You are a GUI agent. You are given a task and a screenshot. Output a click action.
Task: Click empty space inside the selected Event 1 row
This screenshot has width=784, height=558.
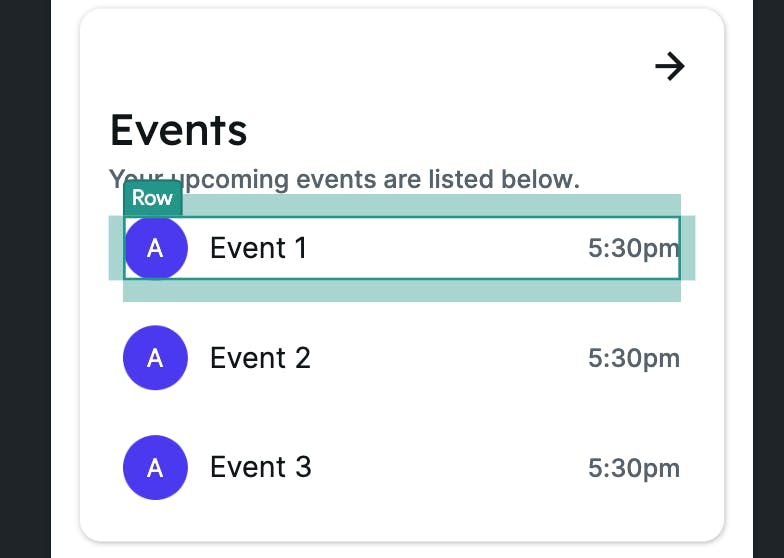click(450, 248)
